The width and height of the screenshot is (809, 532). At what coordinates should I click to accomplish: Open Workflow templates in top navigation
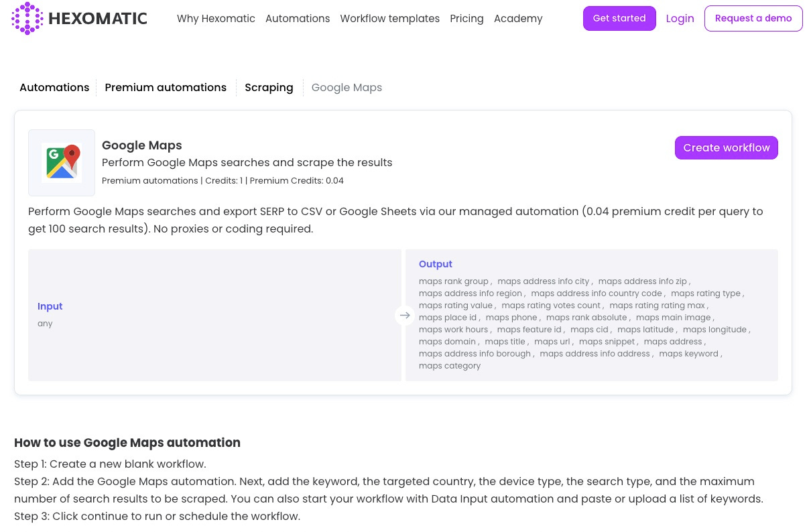coord(390,19)
